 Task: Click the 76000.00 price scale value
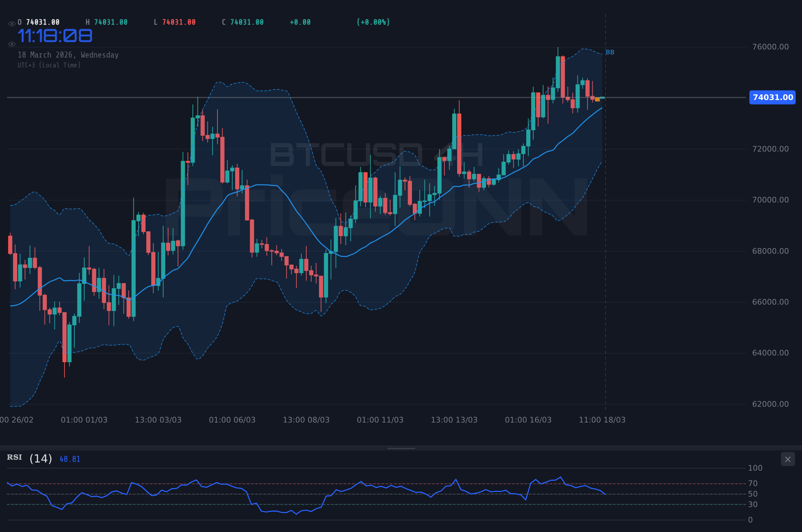click(x=771, y=47)
